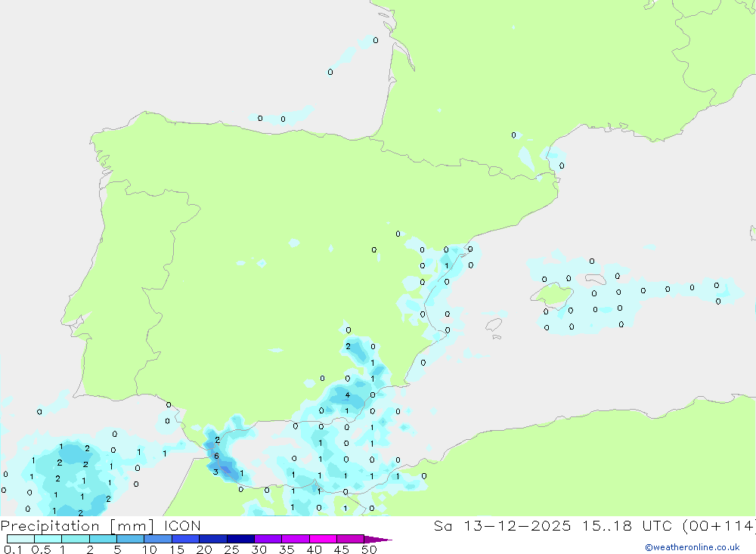Screen dimensions: 756x554
Task: Choose the 25–30 mm navy legend swatch
Action: click(x=240, y=539)
